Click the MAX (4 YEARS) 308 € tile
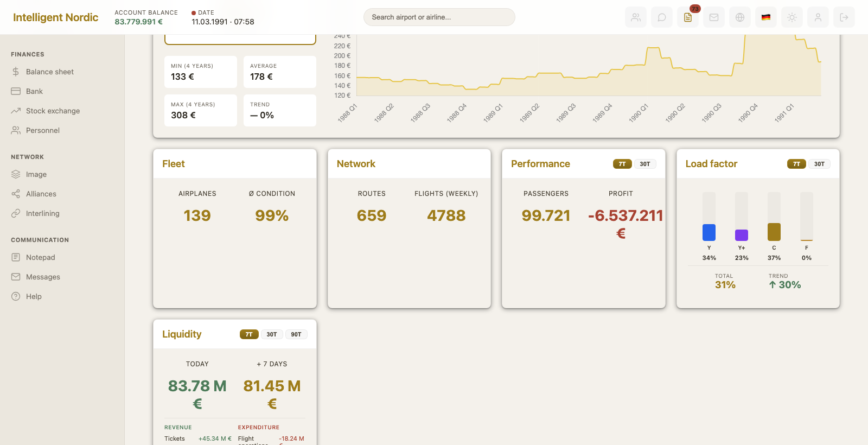Image resolution: width=868 pixels, height=445 pixels. (201, 110)
